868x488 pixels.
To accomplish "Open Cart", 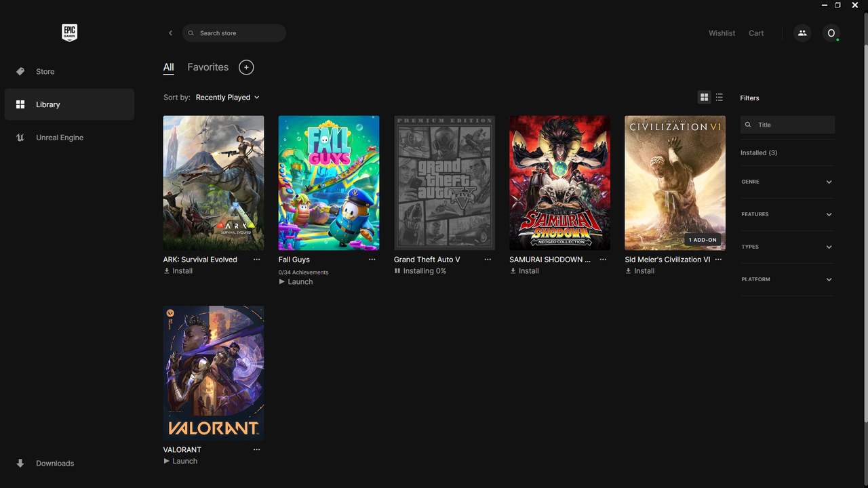I will pos(756,33).
